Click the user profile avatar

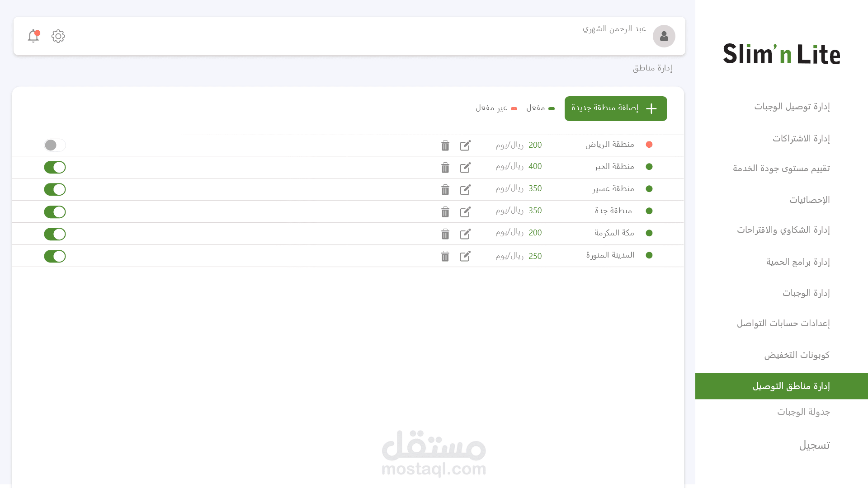click(x=664, y=36)
